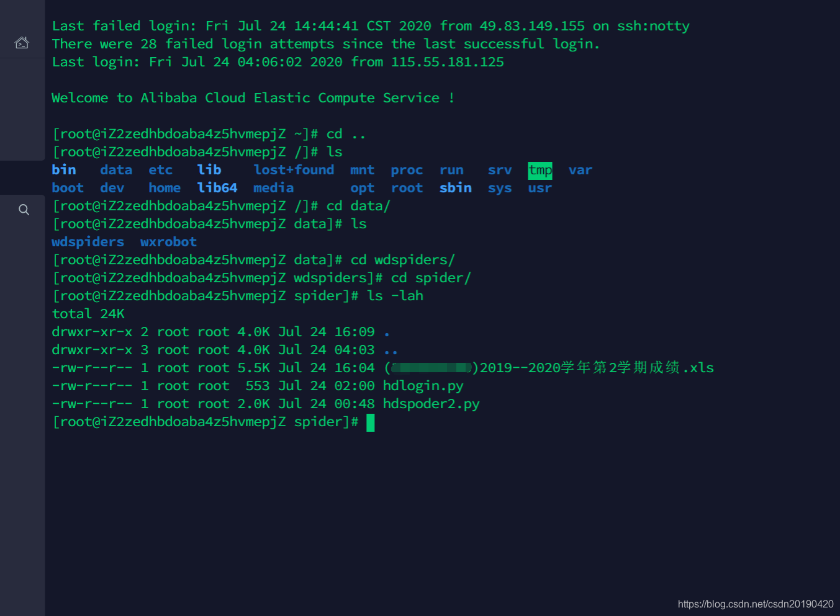
Task: Select the 'lost+found' directory name
Action: coord(294,170)
